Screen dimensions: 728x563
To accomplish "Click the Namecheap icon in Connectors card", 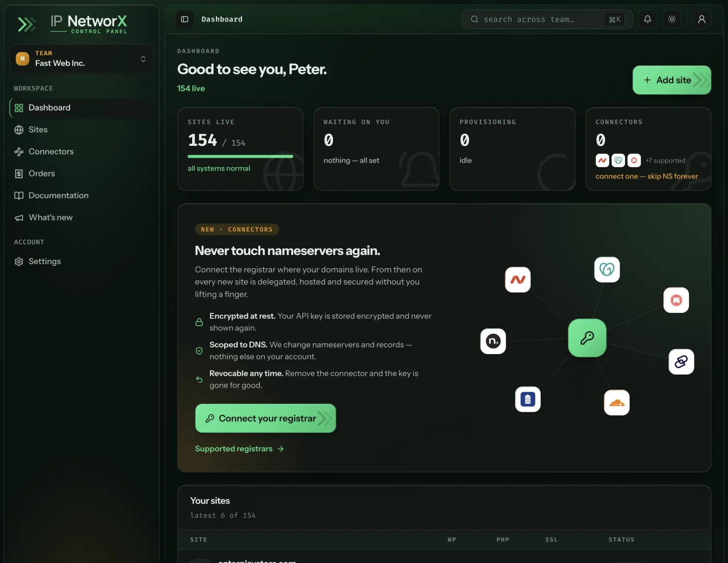I will click(x=602, y=160).
